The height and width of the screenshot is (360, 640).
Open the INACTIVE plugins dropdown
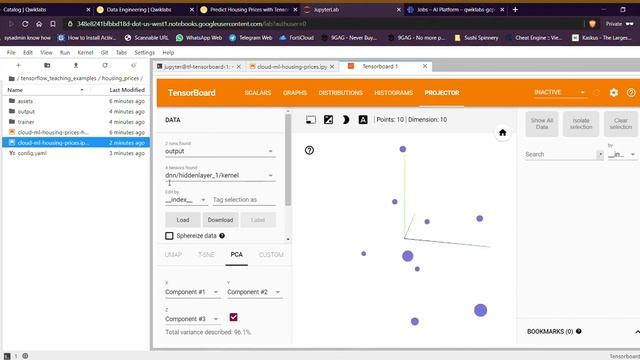point(560,93)
